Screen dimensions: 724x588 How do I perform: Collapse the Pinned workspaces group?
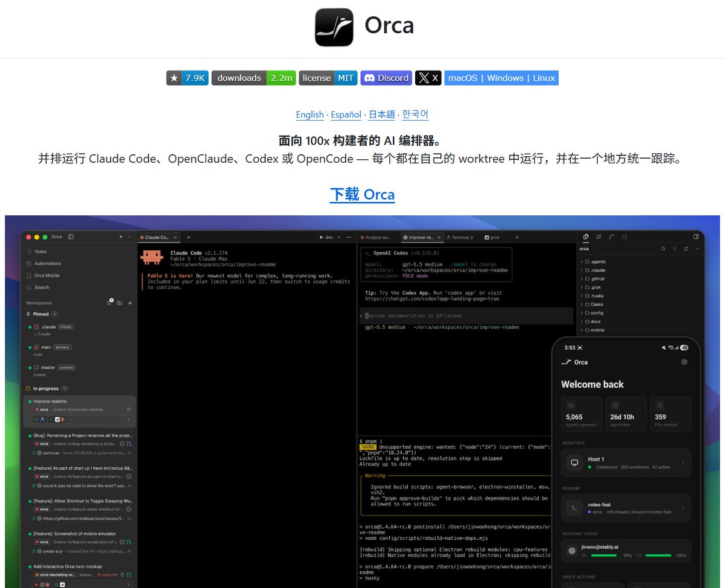click(x=42, y=314)
